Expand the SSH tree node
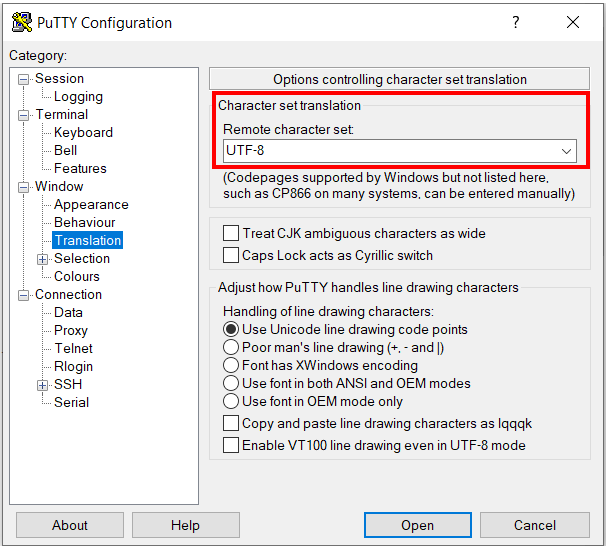The width and height of the screenshot is (606, 547). [x=43, y=385]
